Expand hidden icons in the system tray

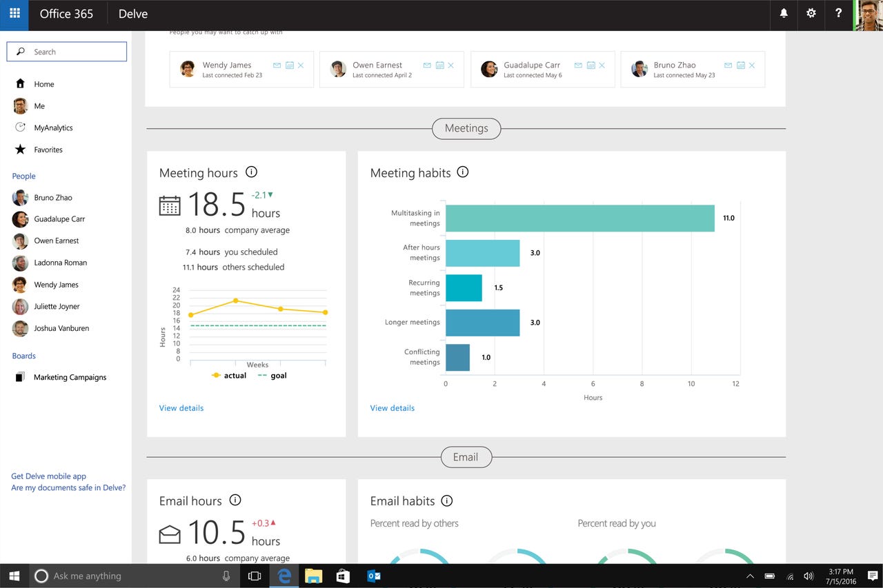750,576
